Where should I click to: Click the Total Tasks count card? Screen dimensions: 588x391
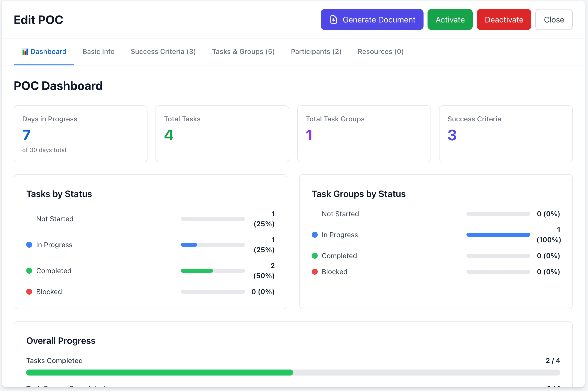(222, 134)
